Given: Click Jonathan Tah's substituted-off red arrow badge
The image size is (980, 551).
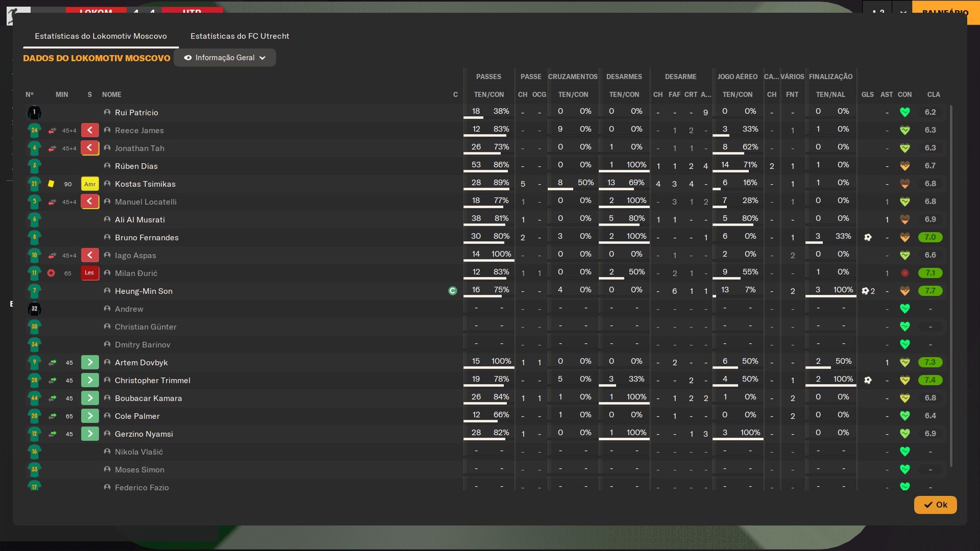Looking at the screenshot, I should tap(90, 148).
